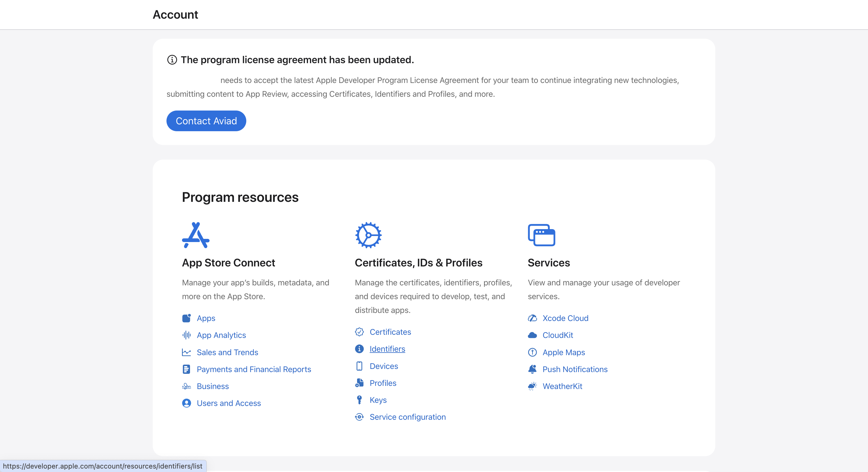Click the Devices phone icon
The height and width of the screenshot is (472, 868).
coord(359,366)
